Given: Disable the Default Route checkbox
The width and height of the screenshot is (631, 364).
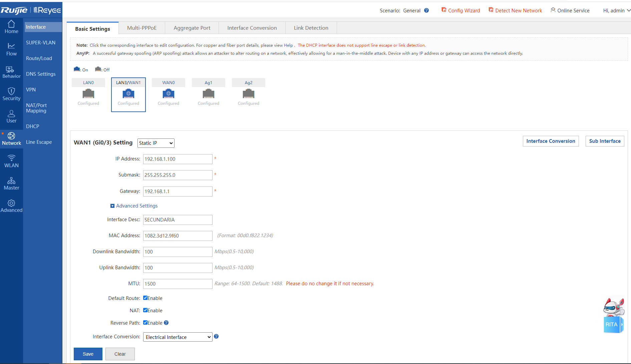Looking at the screenshot, I should pyautogui.click(x=145, y=298).
